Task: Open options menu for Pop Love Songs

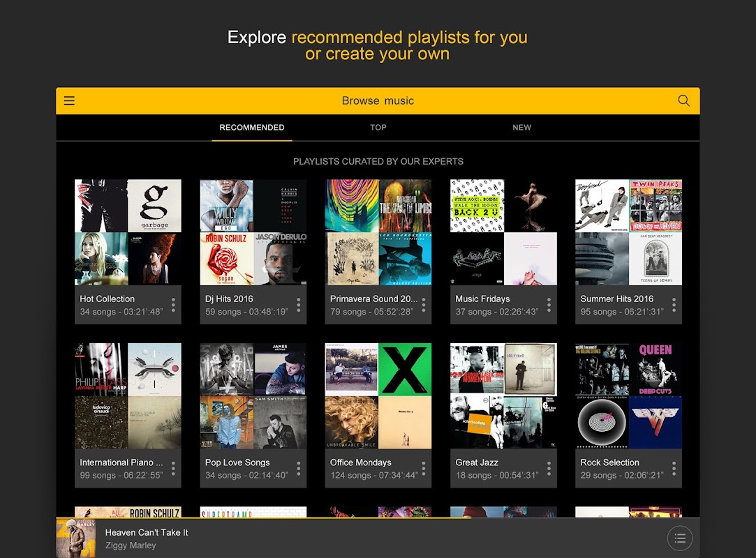Action: (299, 469)
